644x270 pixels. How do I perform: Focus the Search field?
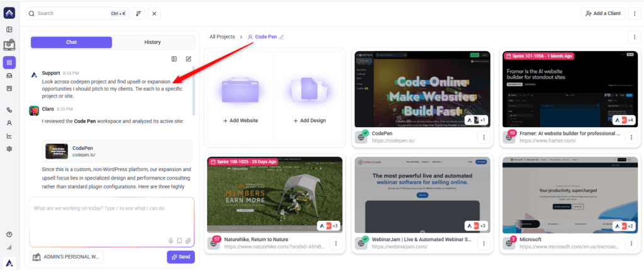[77, 14]
